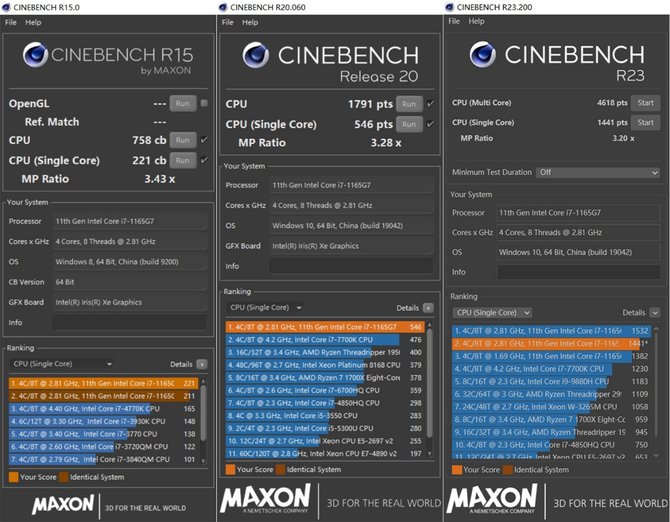
Task: Open Minimum Test Duration dropdown in R23
Action: 597,172
